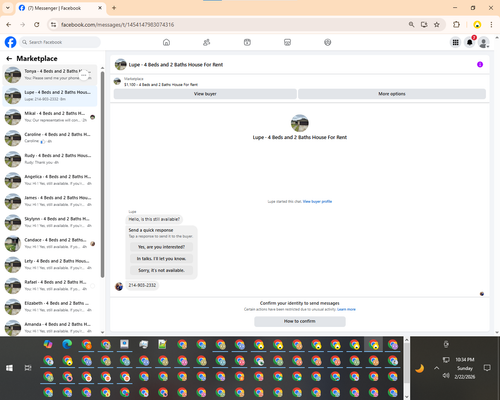Open Marketplace storefront icon in navigation
This screenshot has height=400, width=500.
[x=287, y=42]
